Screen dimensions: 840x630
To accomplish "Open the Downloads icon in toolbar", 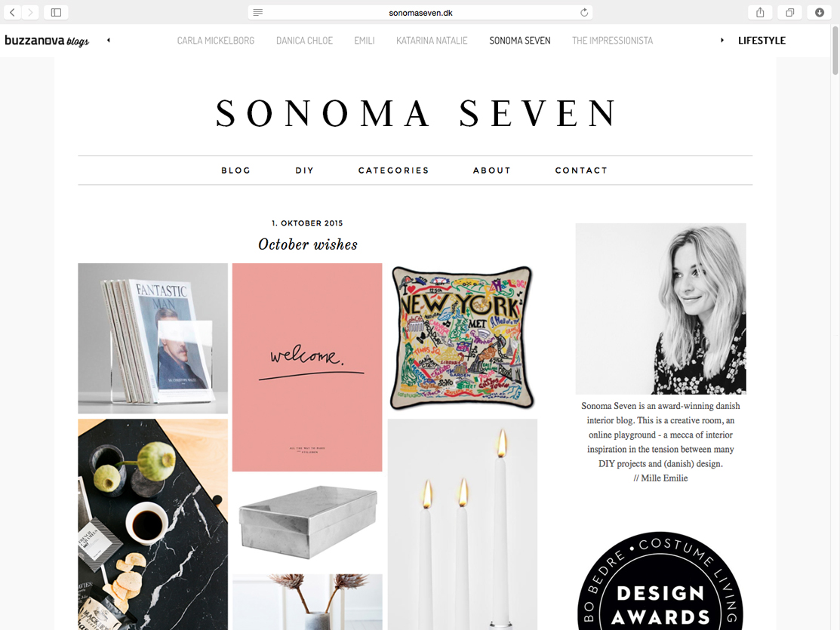I will pyautogui.click(x=819, y=12).
